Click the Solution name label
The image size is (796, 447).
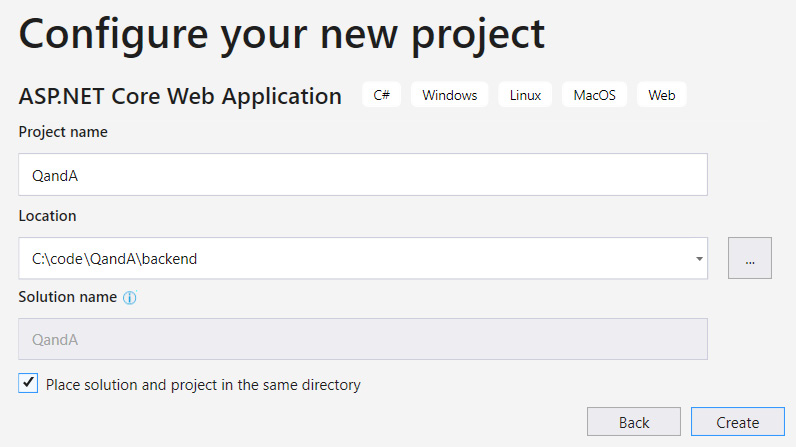[68, 297]
